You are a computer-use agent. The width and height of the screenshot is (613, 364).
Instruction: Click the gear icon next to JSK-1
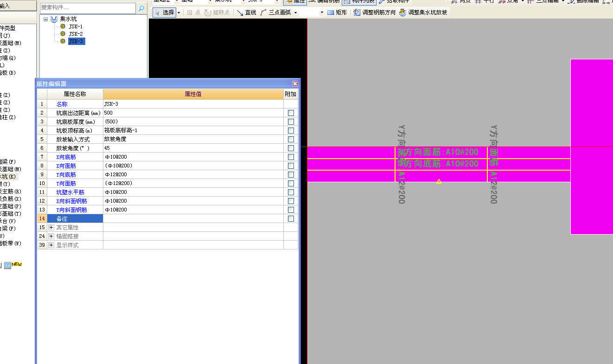coord(63,26)
